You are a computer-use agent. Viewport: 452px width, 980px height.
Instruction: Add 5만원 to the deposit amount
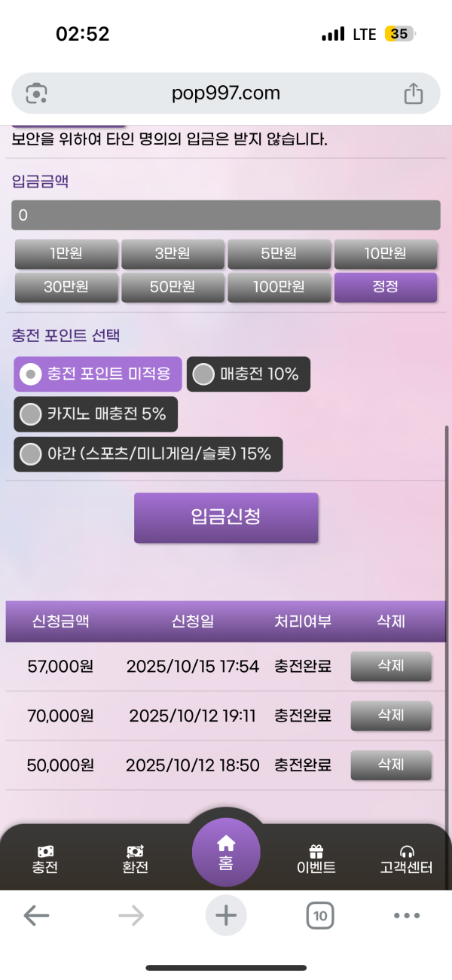pos(279,254)
